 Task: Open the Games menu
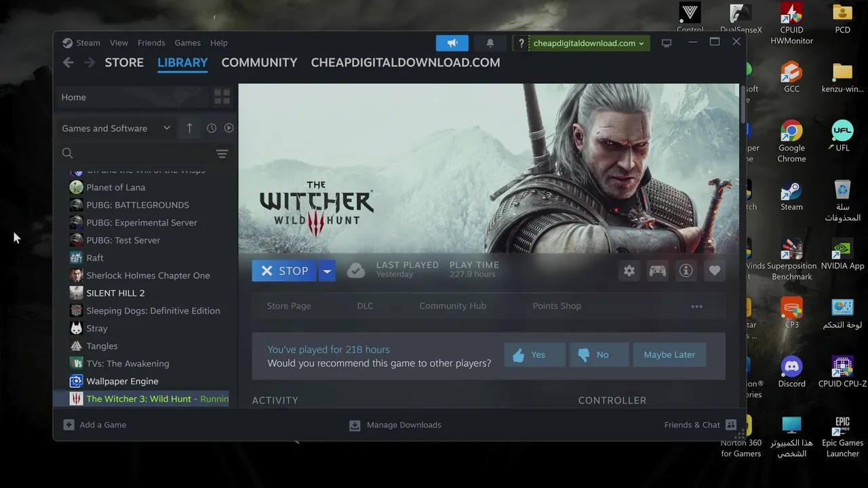187,43
